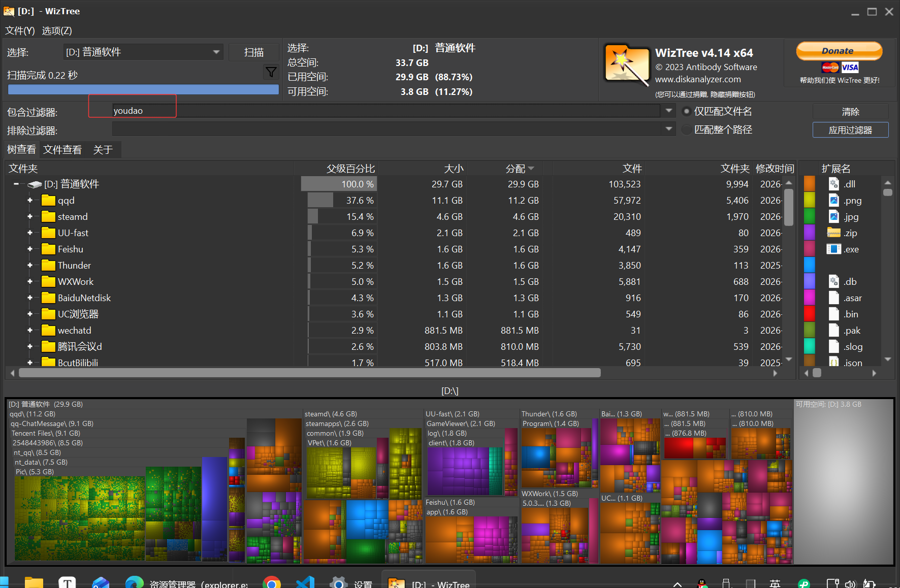Switch to the 文件查看 tab
This screenshot has width=900, height=588.
pos(62,150)
